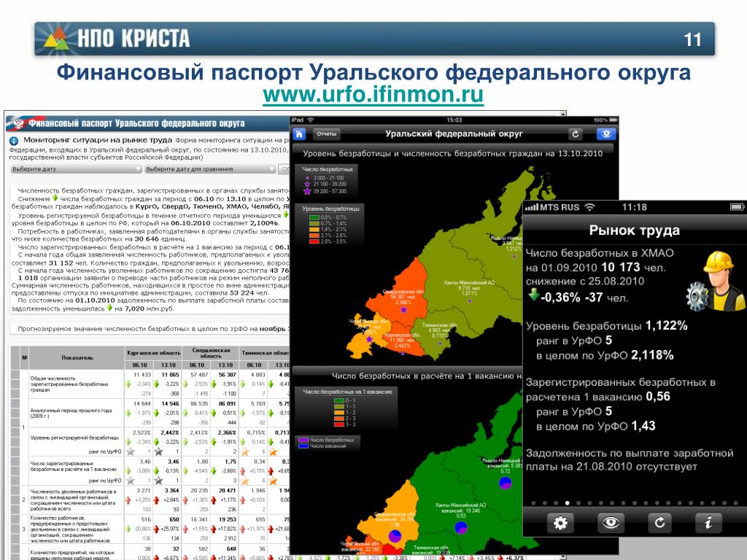Click the 11 065 table cell
Viewport: 747px width, 560px height.
(170, 375)
